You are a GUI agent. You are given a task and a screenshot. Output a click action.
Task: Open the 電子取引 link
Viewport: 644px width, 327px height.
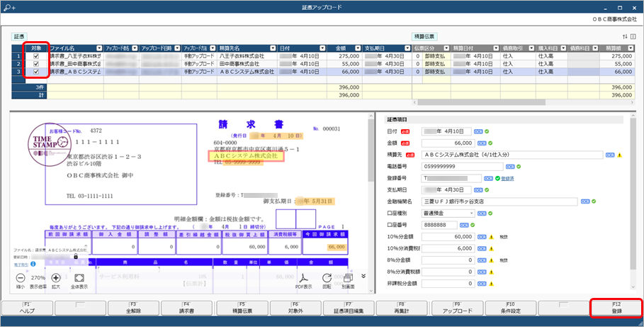(x=21, y=264)
